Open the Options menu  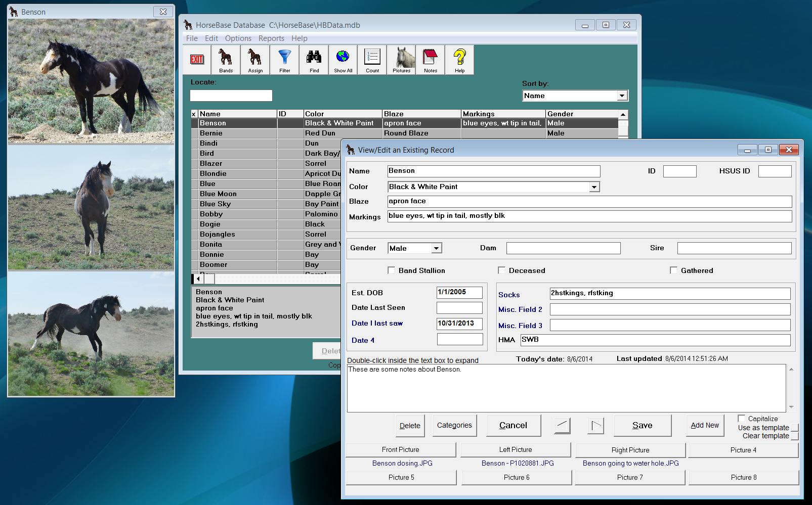click(x=238, y=38)
